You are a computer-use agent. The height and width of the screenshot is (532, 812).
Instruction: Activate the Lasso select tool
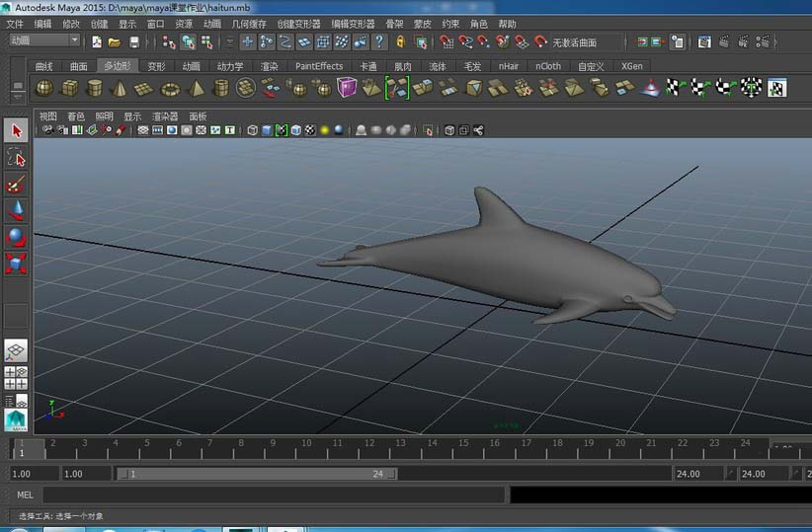tap(16, 157)
